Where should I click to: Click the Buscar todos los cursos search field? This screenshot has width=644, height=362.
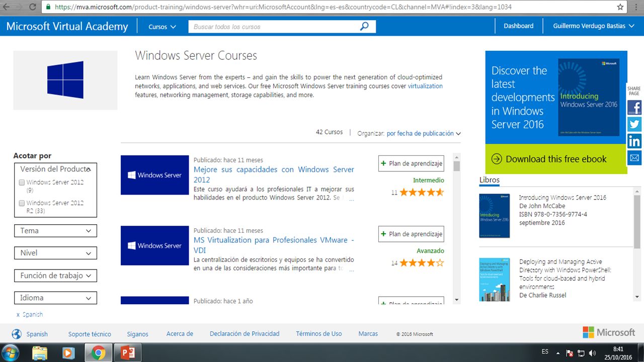[x=274, y=27]
